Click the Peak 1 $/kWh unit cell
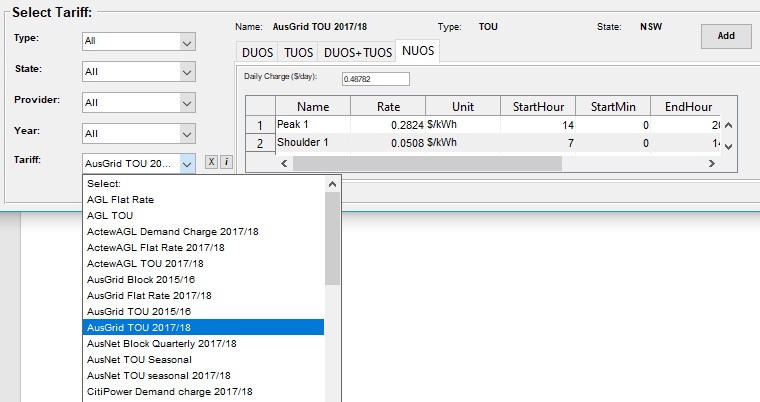The width and height of the screenshot is (760, 402). click(463, 125)
